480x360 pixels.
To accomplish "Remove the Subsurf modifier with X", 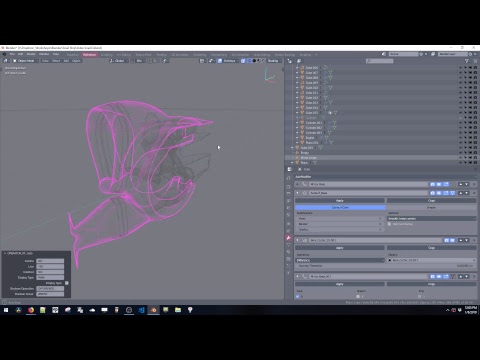I will click(x=474, y=193).
